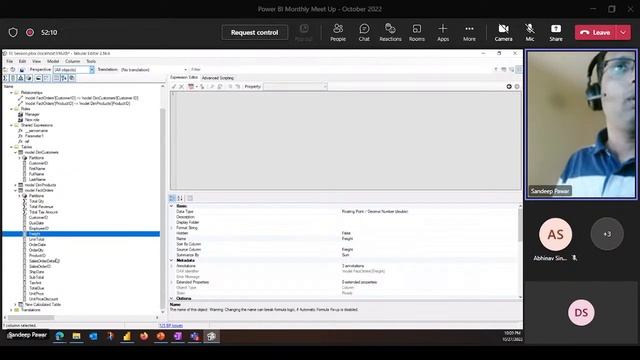640x360 pixels.
Task: Click the Firefox icon in the taskbar
Action: (144, 336)
